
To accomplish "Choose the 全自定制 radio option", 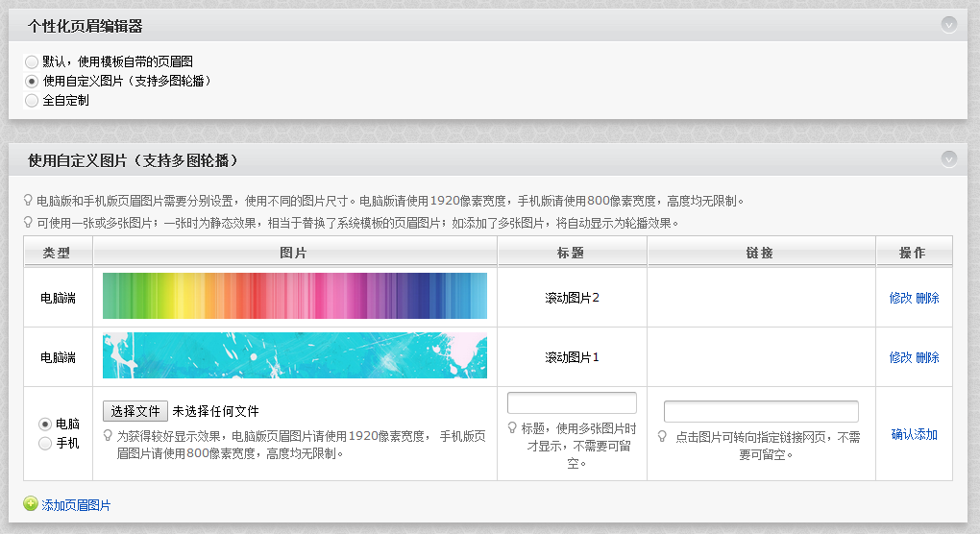I will click(32, 100).
